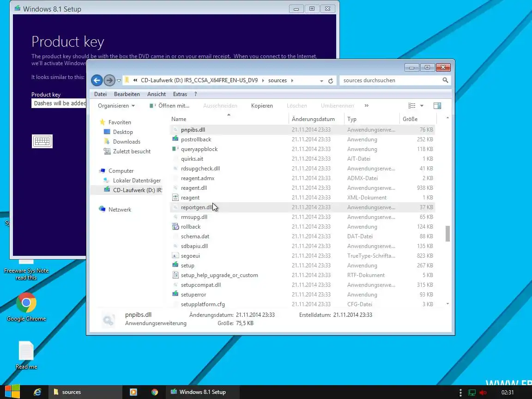Expand the breadcrumb arrow after CD-Laufwerk (D:)

(x=263, y=80)
